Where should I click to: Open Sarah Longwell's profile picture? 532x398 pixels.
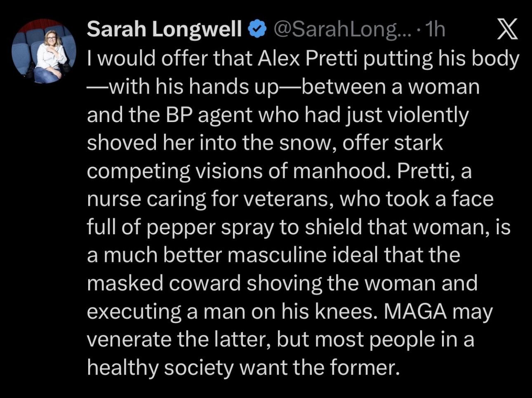point(44,52)
